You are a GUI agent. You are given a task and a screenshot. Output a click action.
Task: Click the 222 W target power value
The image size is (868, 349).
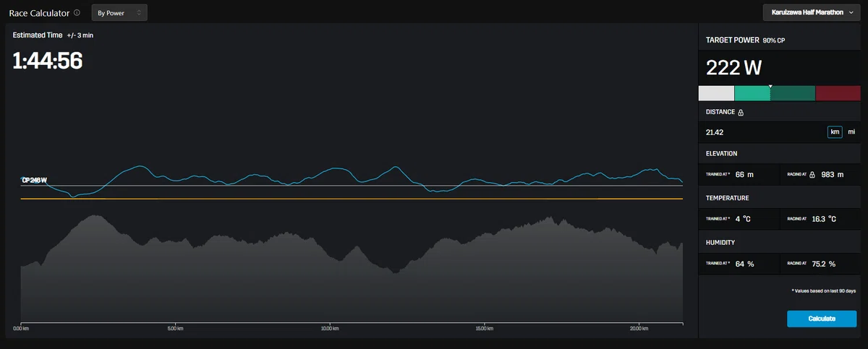(734, 68)
